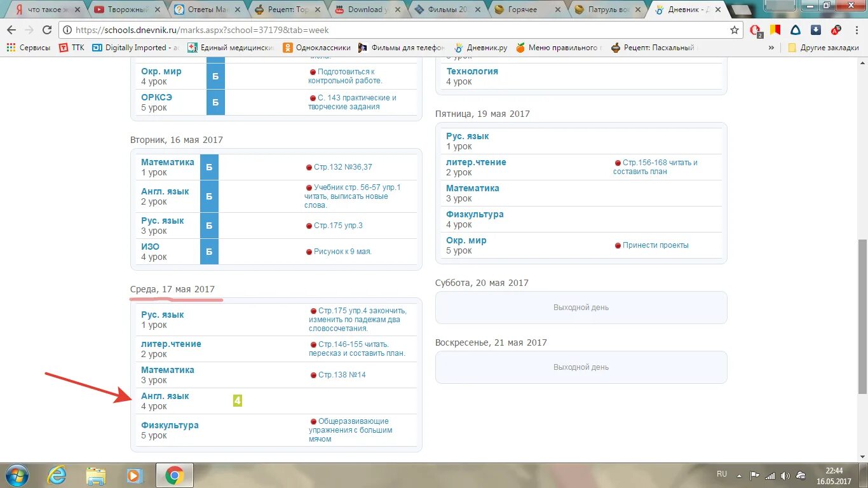The width and height of the screenshot is (868, 488).
Task: Open the Opera-style red extension icon
Action: 756,30
